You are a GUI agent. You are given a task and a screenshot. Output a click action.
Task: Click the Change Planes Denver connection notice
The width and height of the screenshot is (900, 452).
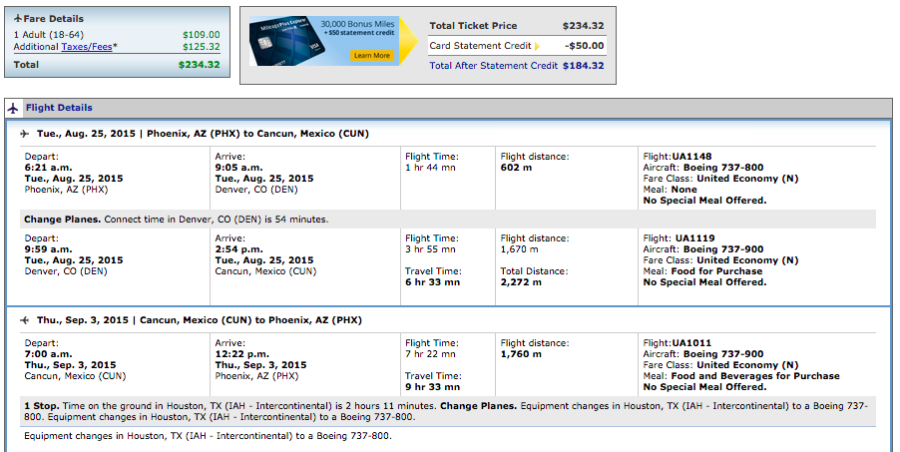coord(175,219)
